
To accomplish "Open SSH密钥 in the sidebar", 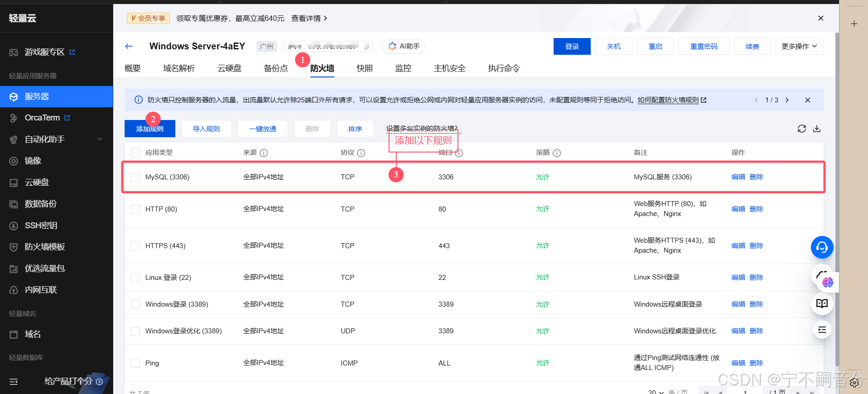I will coord(41,226).
